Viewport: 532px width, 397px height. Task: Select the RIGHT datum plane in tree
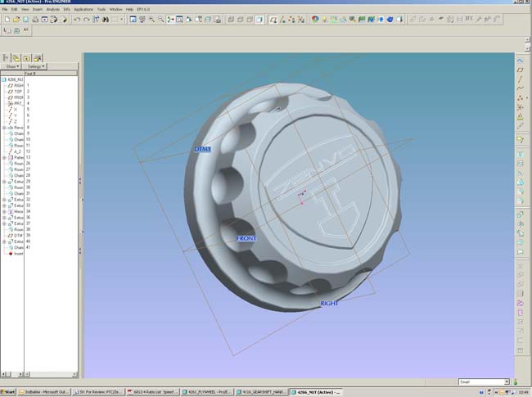16,85
